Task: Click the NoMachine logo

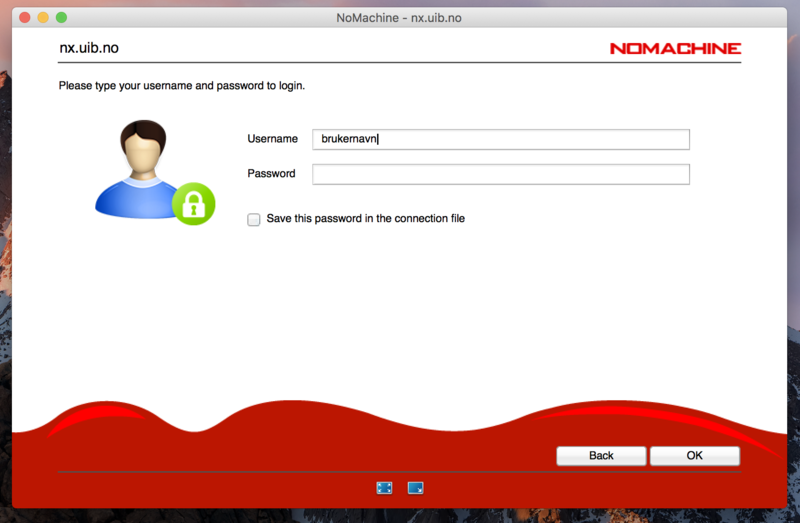Action: (675, 48)
